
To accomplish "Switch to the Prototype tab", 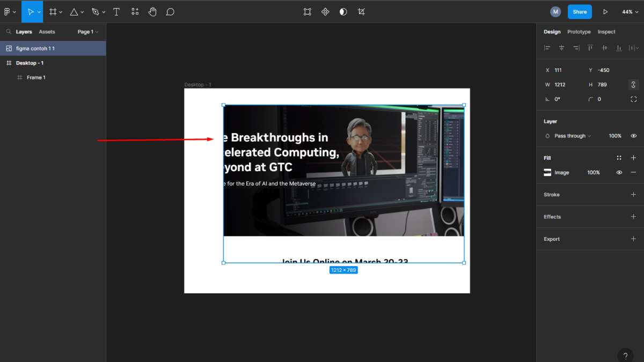I will [579, 32].
